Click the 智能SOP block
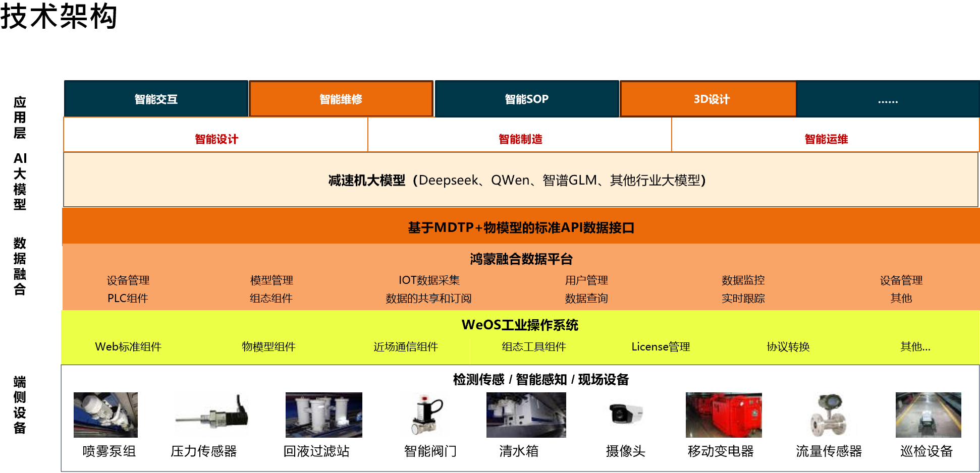 tap(527, 99)
